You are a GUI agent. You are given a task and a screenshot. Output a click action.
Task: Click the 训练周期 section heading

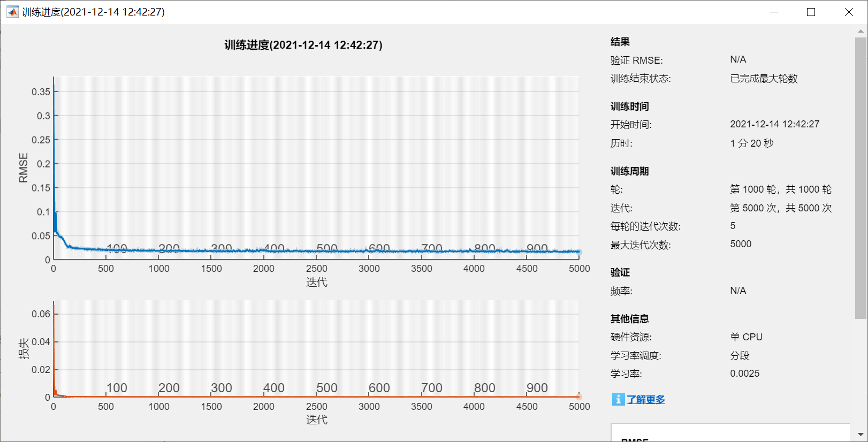click(x=630, y=171)
